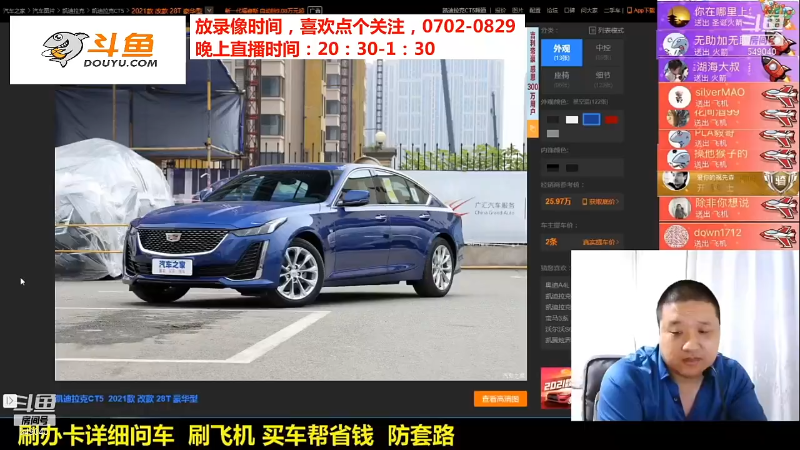The width and height of the screenshot is (800, 450).
Task: Pick the gray exterior color swatch
Action: (553, 134)
